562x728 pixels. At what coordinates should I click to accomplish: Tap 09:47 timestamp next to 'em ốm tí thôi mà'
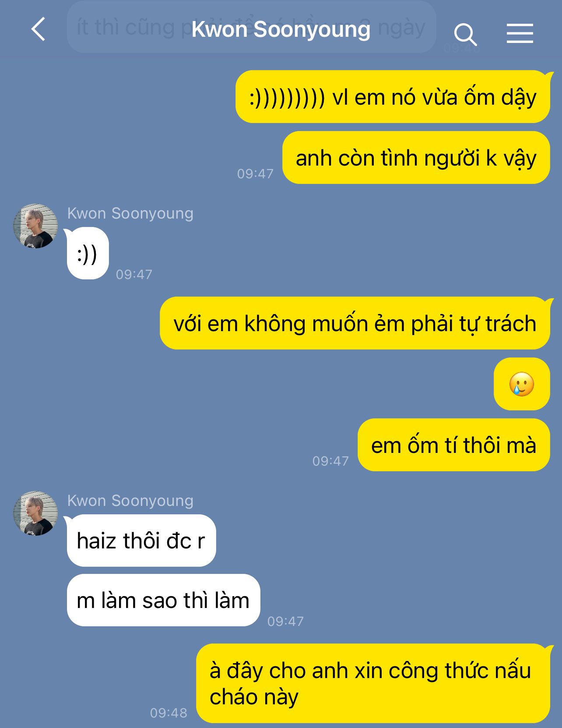[330, 461]
